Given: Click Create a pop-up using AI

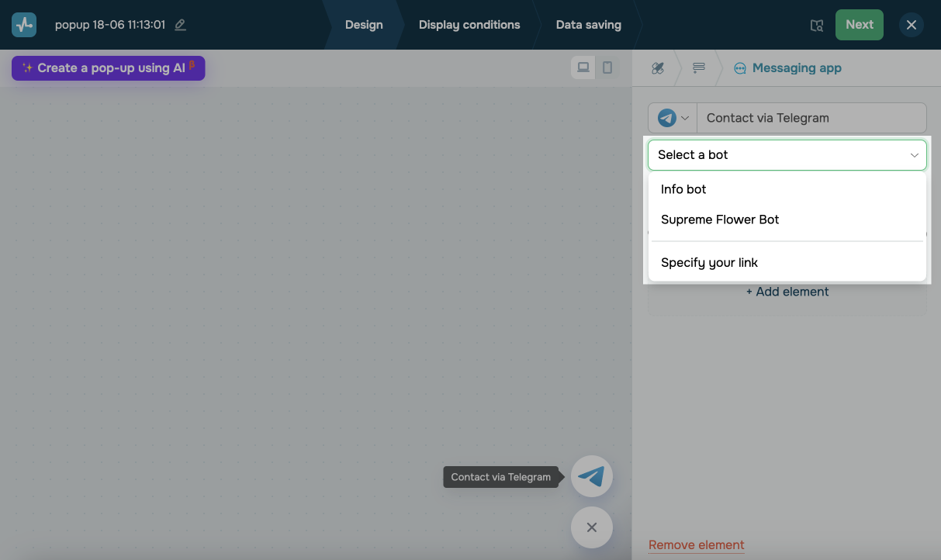Looking at the screenshot, I should [109, 68].
